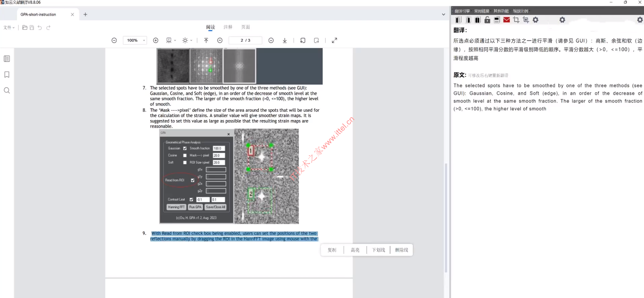Click the zoom in plus icon
Viewport: 644px width, 298px height.
(x=155, y=40)
